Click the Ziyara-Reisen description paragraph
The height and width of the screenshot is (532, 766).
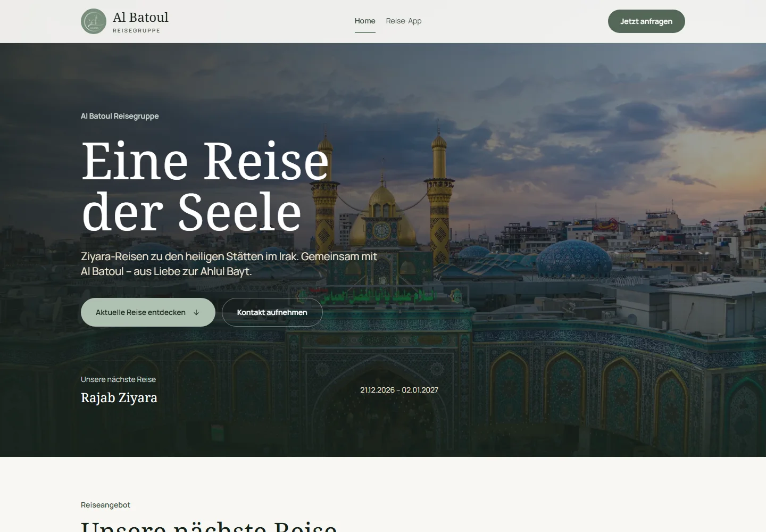point(229,264)
